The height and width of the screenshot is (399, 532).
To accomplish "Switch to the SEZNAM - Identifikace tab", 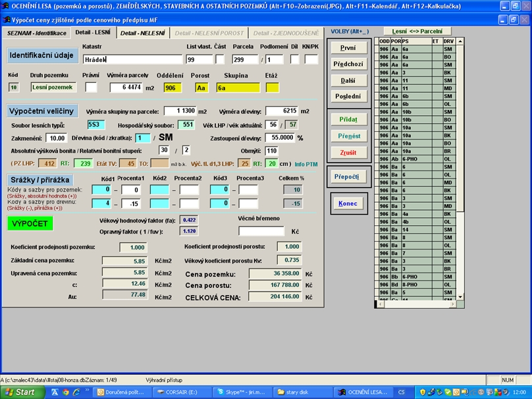I will (x=36, y=33).
